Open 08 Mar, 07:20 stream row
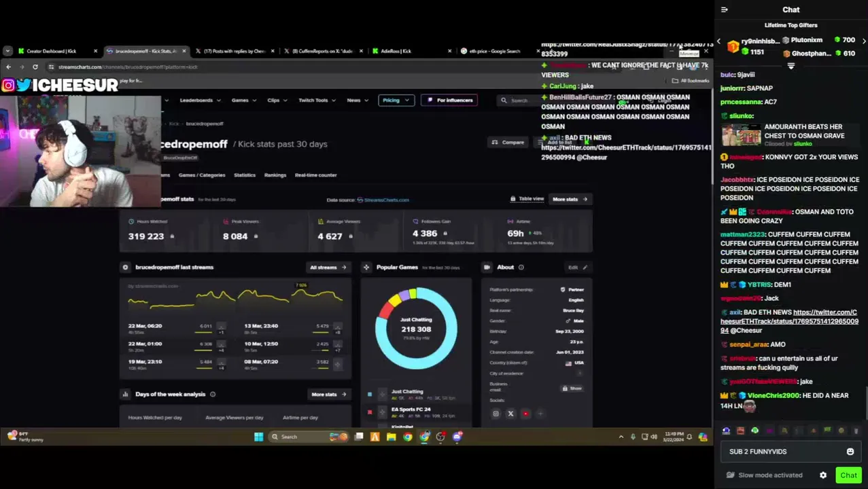The width and height of the screenshot is (868, 489). [294, 363]
